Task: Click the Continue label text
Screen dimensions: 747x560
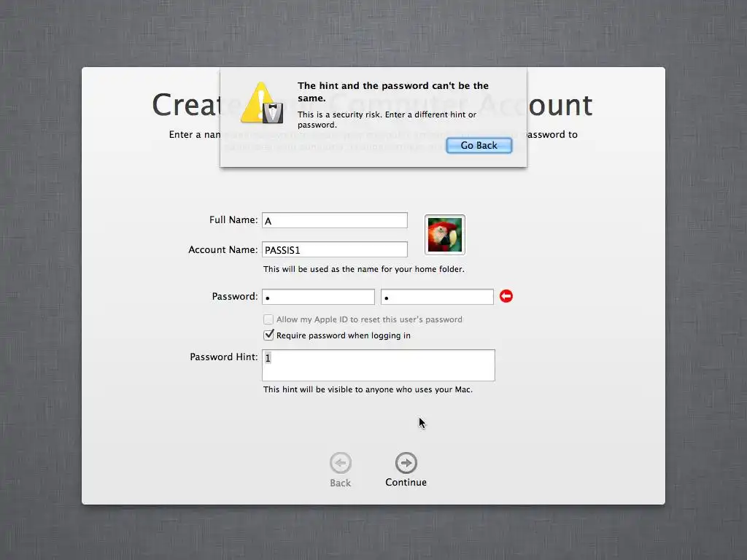Action: point(406,483)
